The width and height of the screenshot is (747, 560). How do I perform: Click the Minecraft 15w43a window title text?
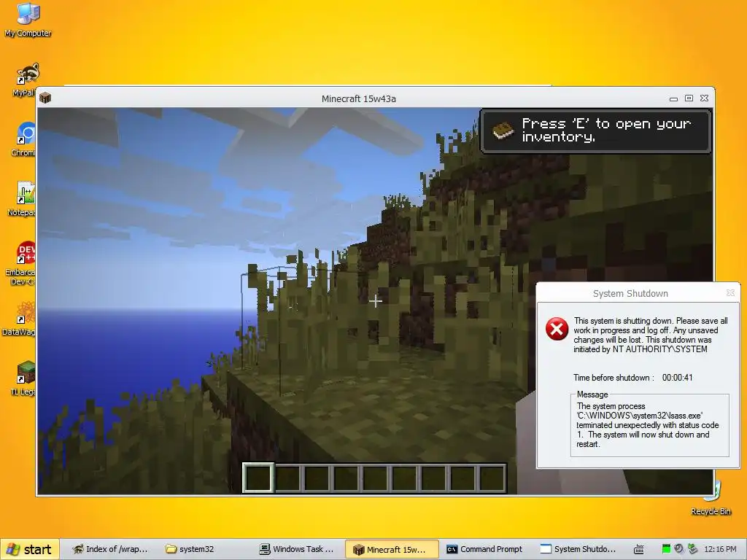tap(359, 98)
